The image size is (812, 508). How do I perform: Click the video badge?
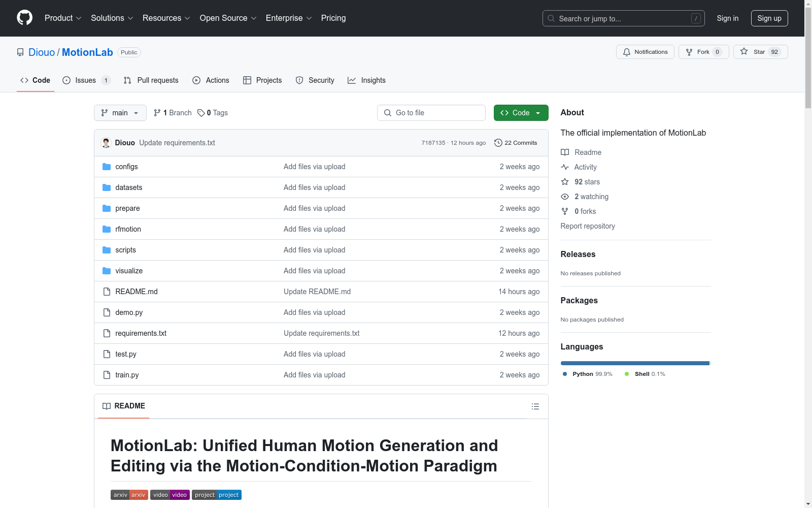(170, 495)
